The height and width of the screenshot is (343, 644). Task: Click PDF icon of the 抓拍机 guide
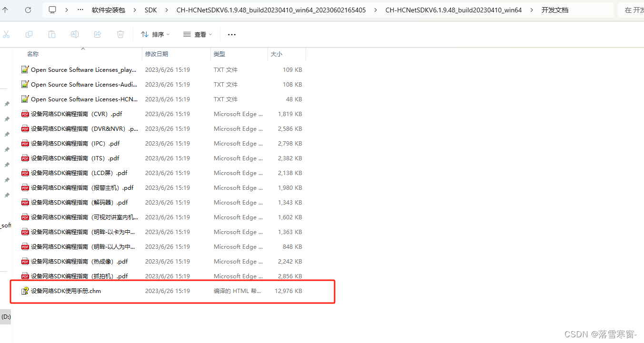[x=25, y=276]
